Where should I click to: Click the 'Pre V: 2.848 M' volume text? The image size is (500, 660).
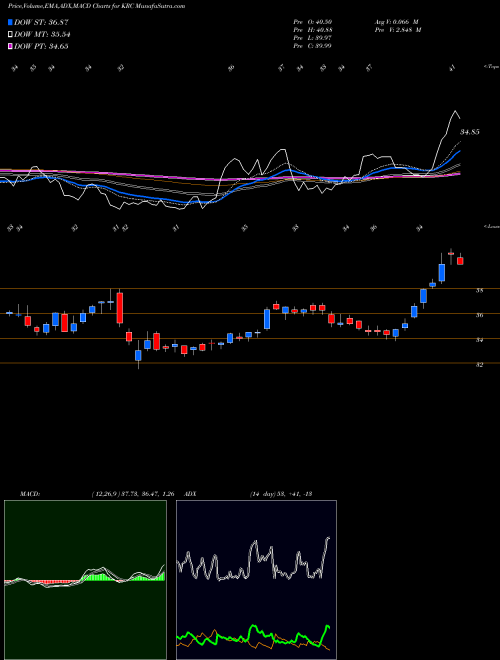pos(398,30)
